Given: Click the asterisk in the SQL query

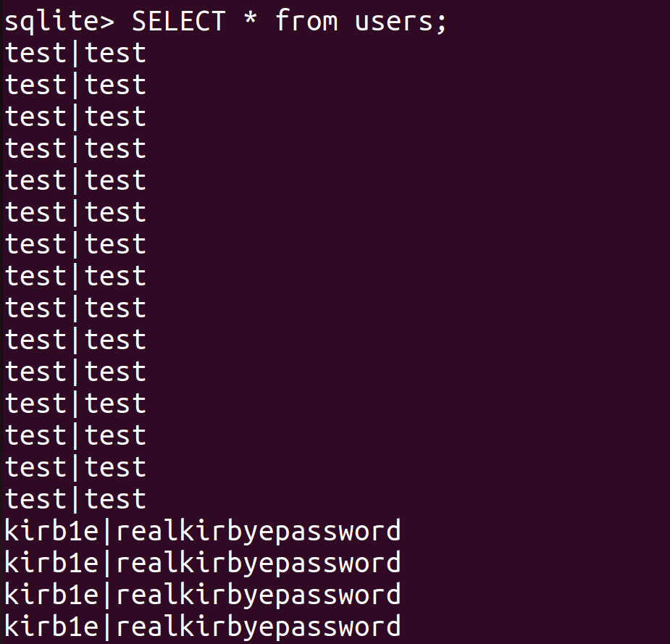Looking at the screenshot, I should pos(250,21).
